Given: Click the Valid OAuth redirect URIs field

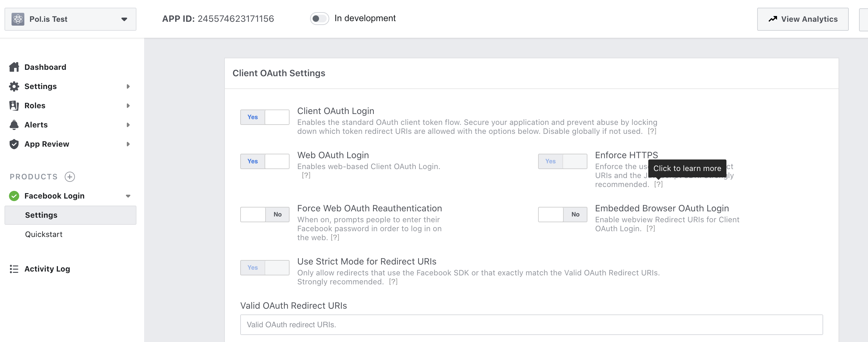Looking at the screenshot, I should click(x=531, y=324).
